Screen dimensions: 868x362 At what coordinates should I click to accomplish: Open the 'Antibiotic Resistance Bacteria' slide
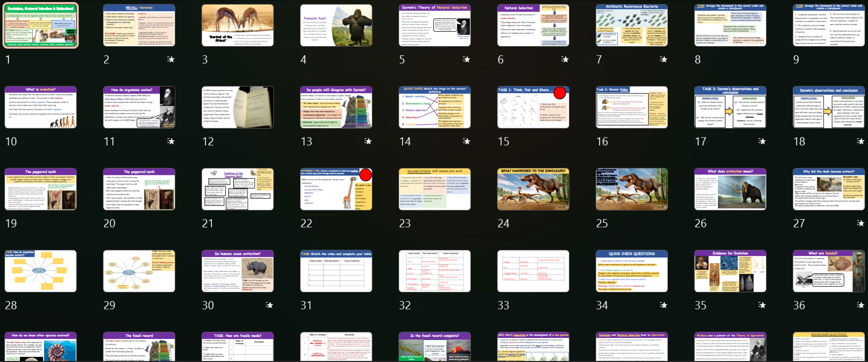click(x=632, y=25)
